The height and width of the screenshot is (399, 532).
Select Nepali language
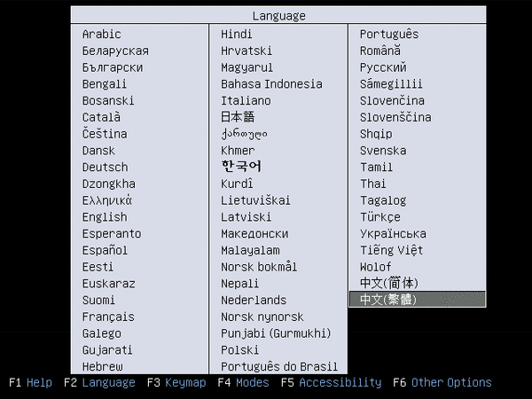(x=239, y=284)
